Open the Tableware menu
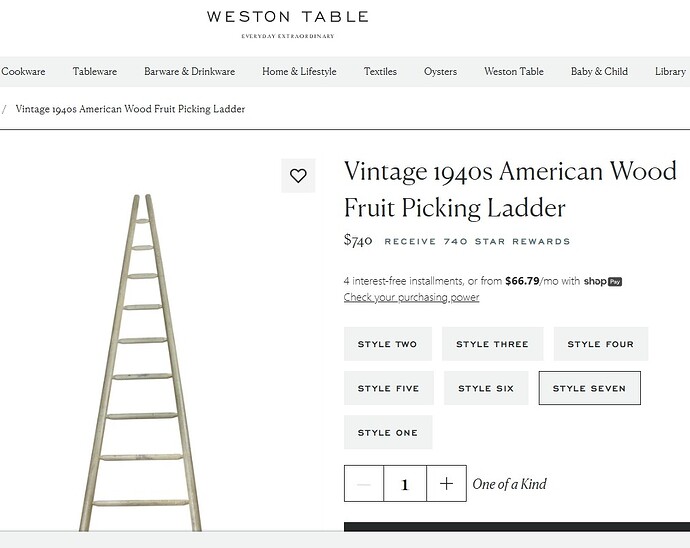The height and width of the screenshot is (548, 690). (95, 72)
